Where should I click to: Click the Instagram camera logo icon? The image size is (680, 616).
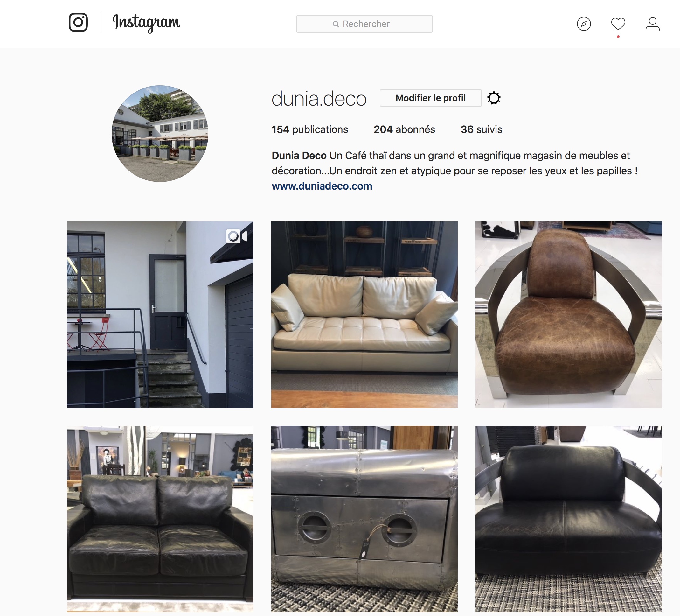tap(78, 22)
